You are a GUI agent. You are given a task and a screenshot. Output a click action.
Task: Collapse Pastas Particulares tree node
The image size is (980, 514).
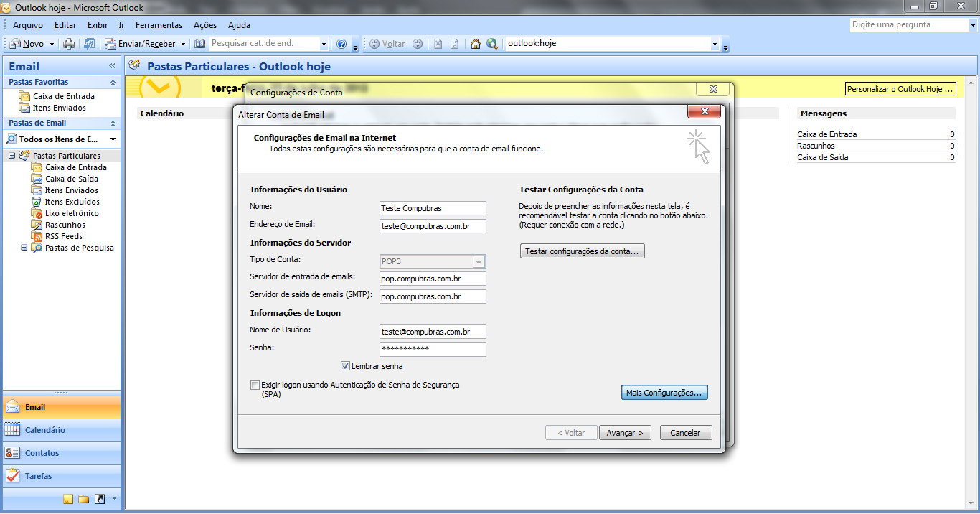click(12, 156)
